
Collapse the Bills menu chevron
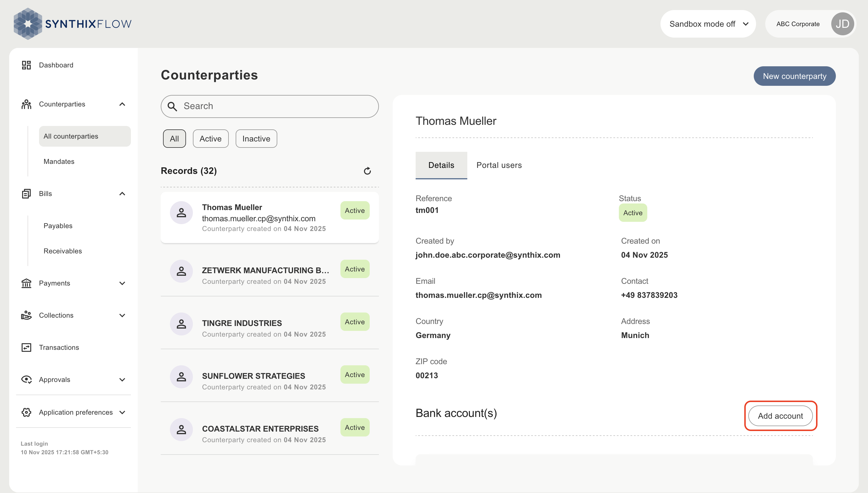[x=122, y=194]
